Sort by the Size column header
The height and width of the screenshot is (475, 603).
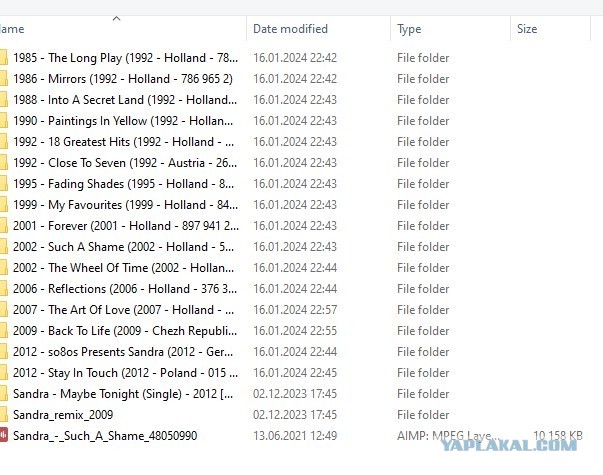coord(527,29)
